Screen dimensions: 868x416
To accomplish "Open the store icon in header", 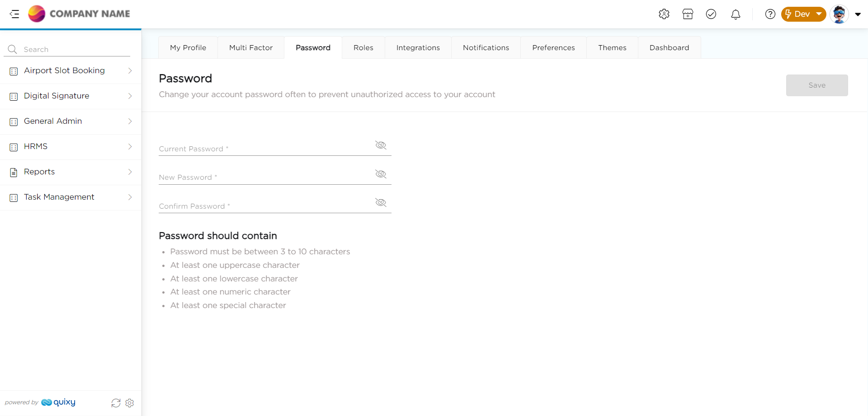I will point(688,14).
